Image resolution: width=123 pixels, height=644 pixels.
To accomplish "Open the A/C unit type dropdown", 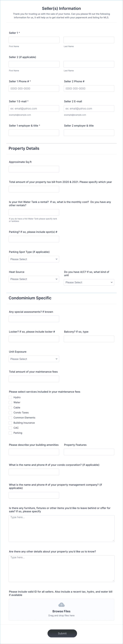I will 89,282.
